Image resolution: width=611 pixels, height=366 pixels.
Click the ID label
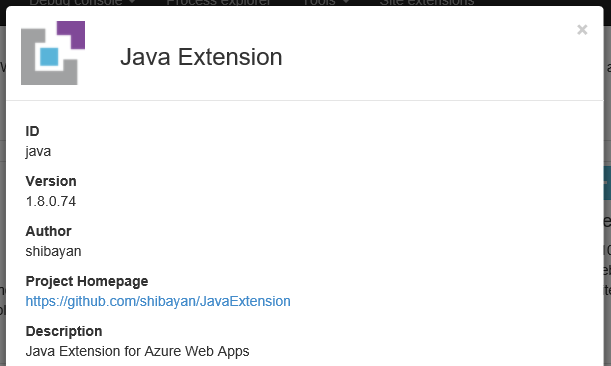pyautogui.click(x=32, y=131)
